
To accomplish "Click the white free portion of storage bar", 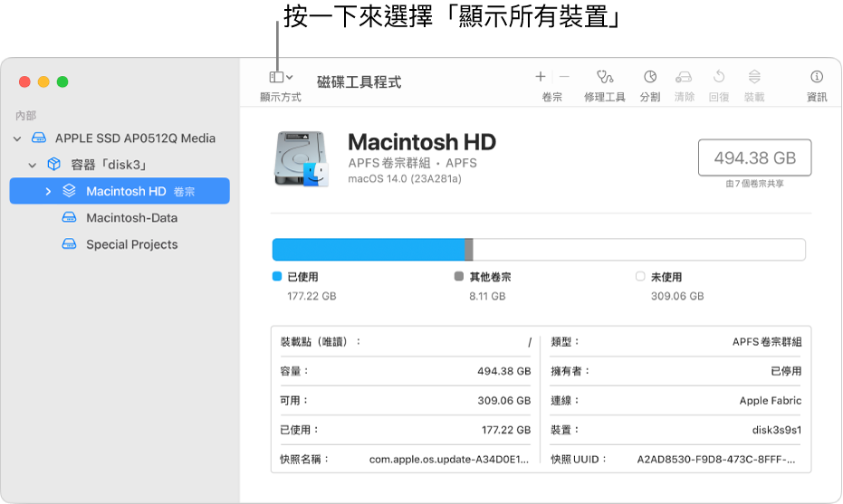I will tap(638, 250).
